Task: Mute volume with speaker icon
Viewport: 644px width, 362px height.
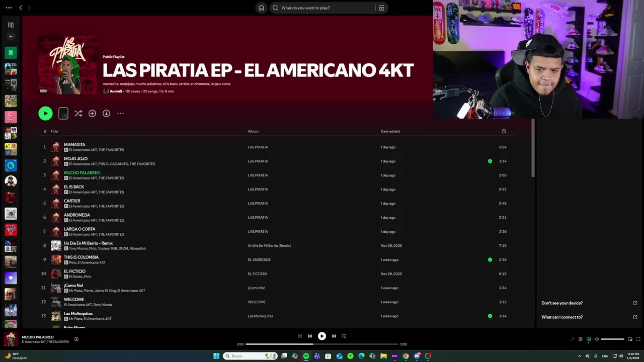Action: [x=597, y=339]
